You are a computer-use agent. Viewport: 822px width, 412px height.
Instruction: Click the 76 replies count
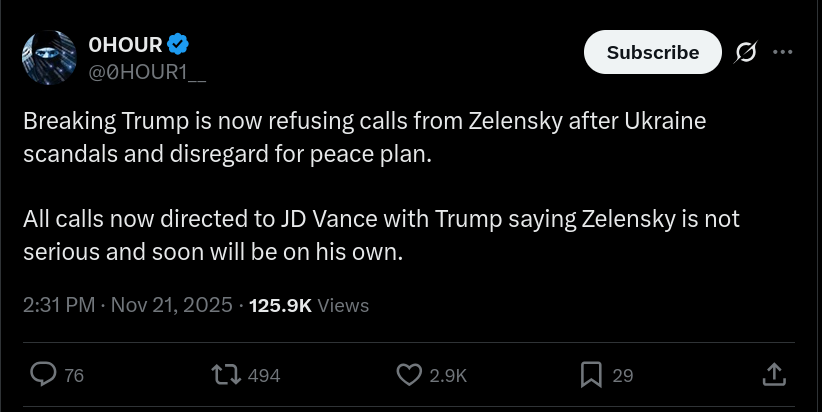click(x=74, y=376)
